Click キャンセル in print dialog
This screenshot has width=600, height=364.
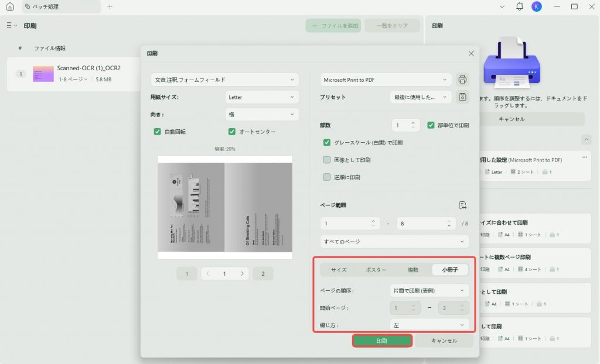tap(444, 341)
